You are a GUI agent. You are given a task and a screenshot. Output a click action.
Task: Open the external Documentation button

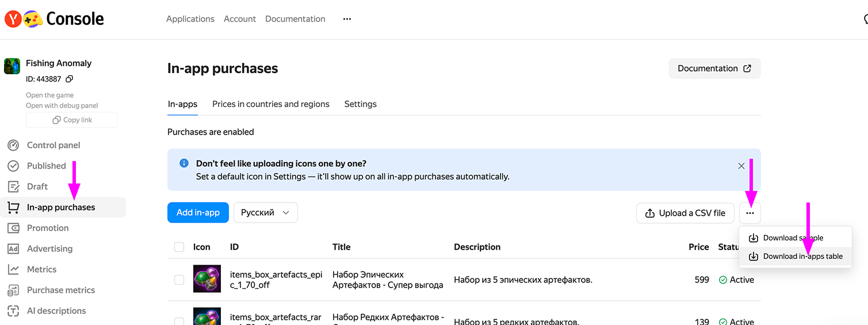714,68
